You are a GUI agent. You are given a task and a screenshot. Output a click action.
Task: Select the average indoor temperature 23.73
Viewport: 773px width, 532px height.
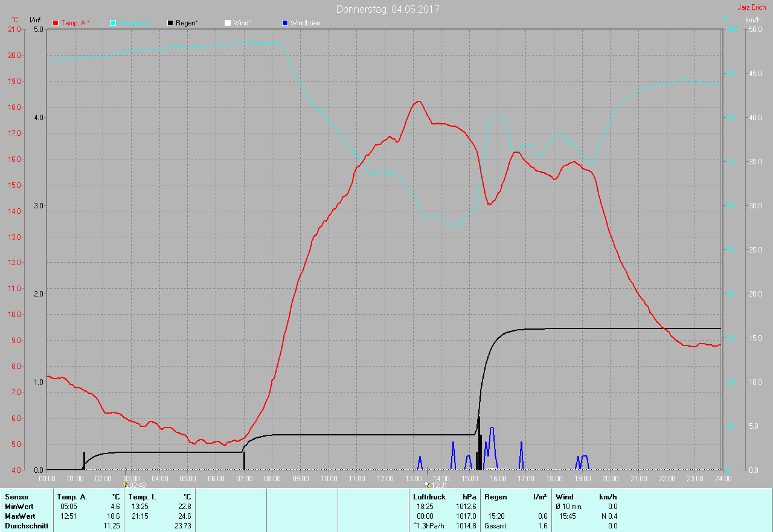click(183, 526)
